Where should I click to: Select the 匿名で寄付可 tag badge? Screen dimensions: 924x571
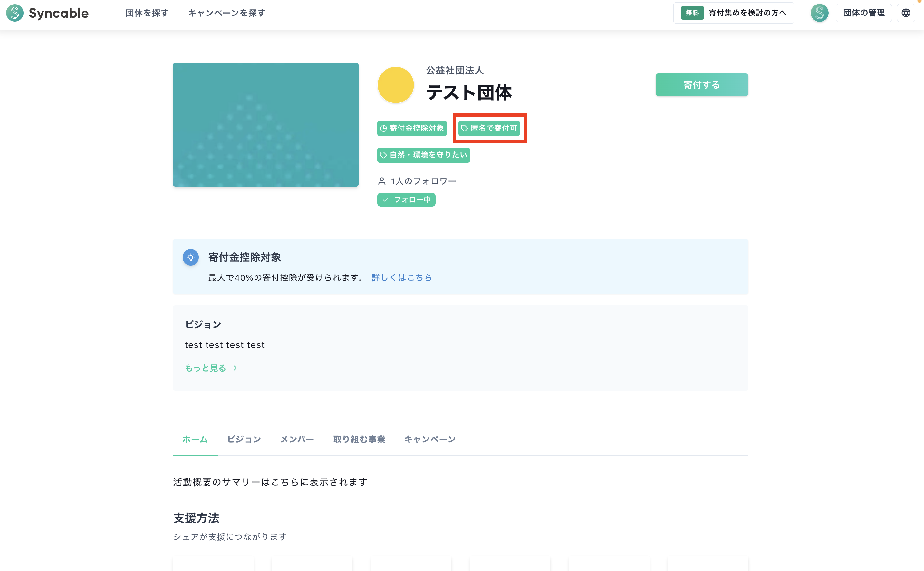point(489,128)
